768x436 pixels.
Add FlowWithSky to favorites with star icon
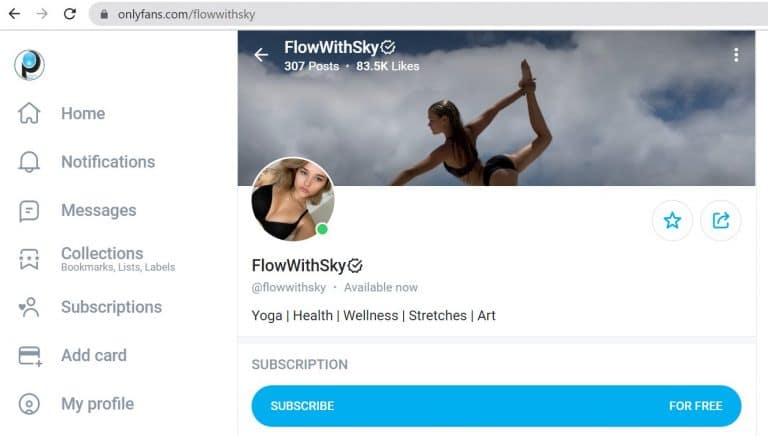coord(672,220)
